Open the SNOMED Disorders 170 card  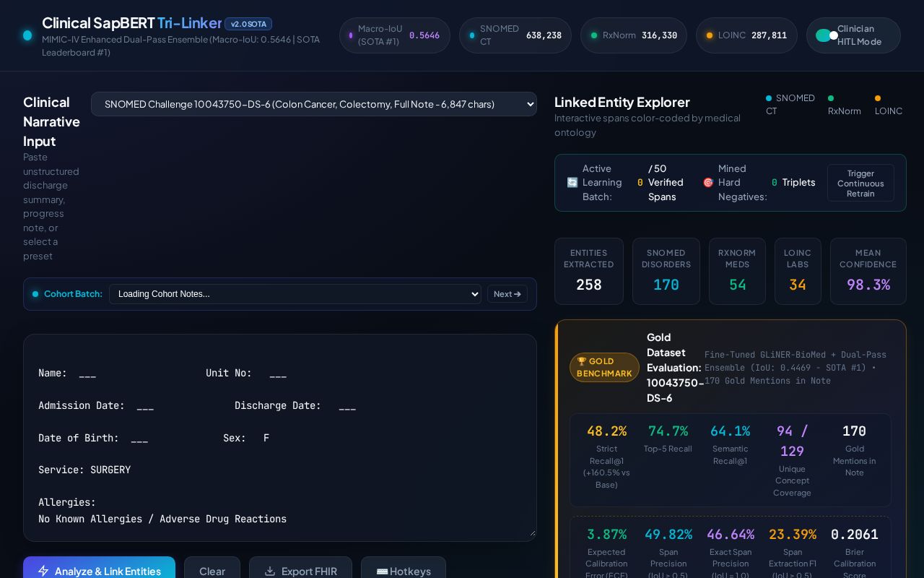click(666, 271)
